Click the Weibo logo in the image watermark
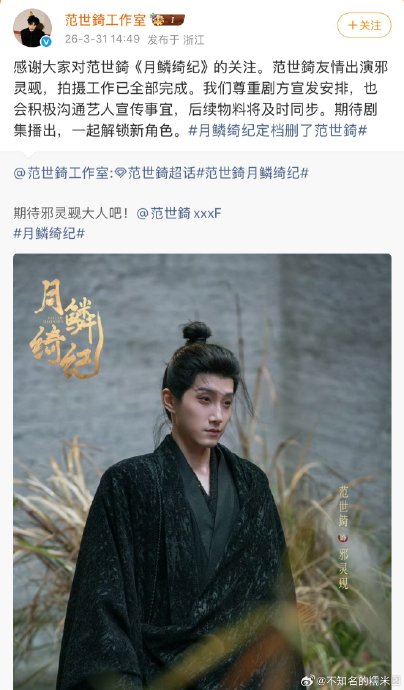 pyautogui.click(x=308, y=681)
